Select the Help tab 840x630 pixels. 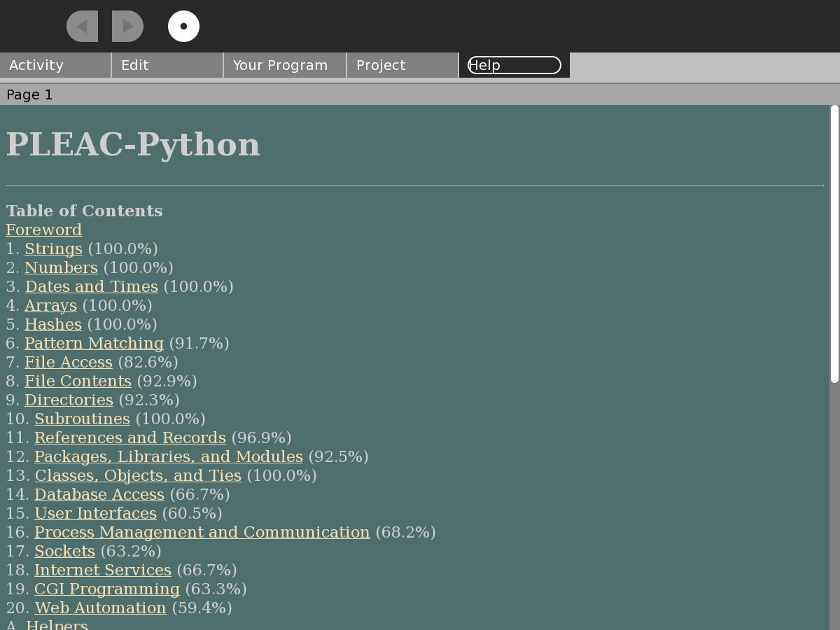514,65
